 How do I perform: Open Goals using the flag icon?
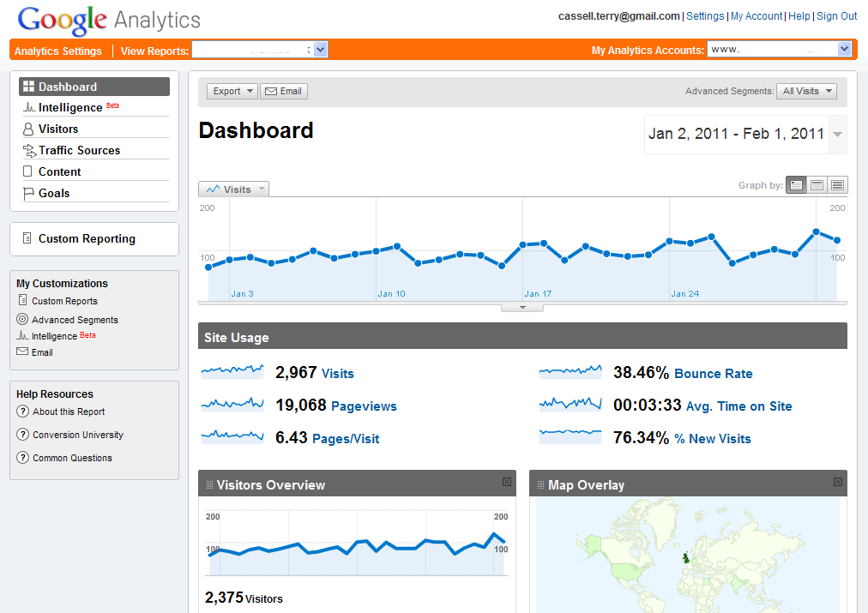click(x=28, y=192)
